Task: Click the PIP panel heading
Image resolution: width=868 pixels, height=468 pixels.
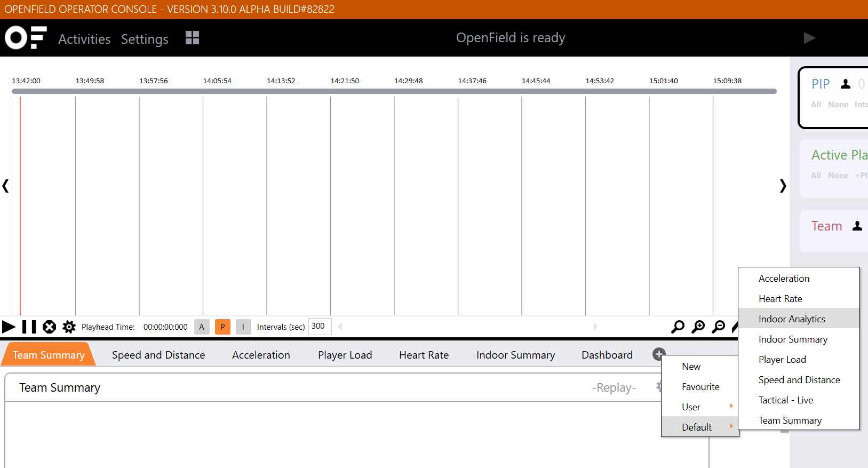Action: pos(821,84)
